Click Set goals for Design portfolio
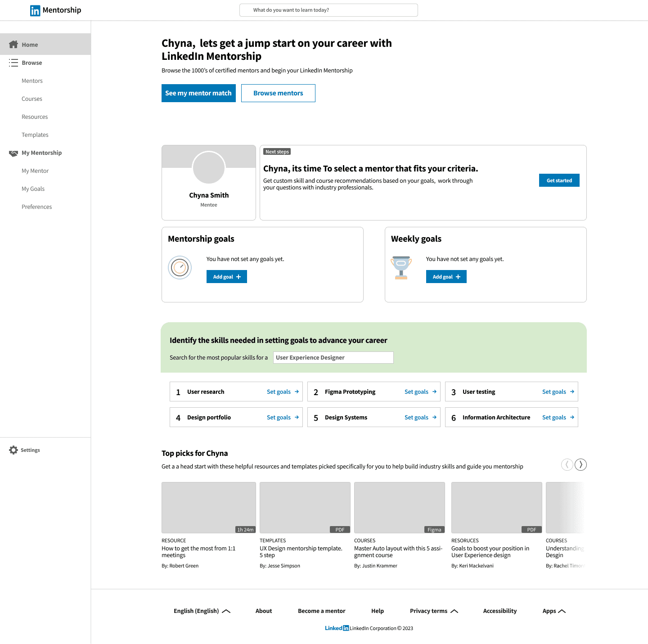648x644 pixels. click(279, 417)
